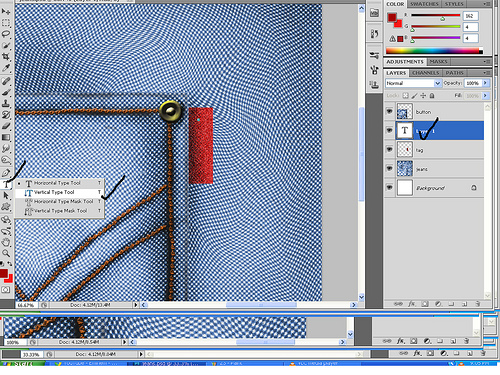Toggle lock image pixels brush icon

414,96
